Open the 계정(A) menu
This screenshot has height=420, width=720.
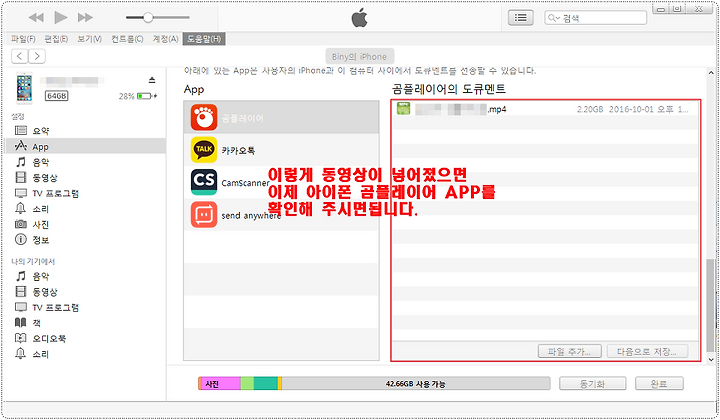[165, 39]
